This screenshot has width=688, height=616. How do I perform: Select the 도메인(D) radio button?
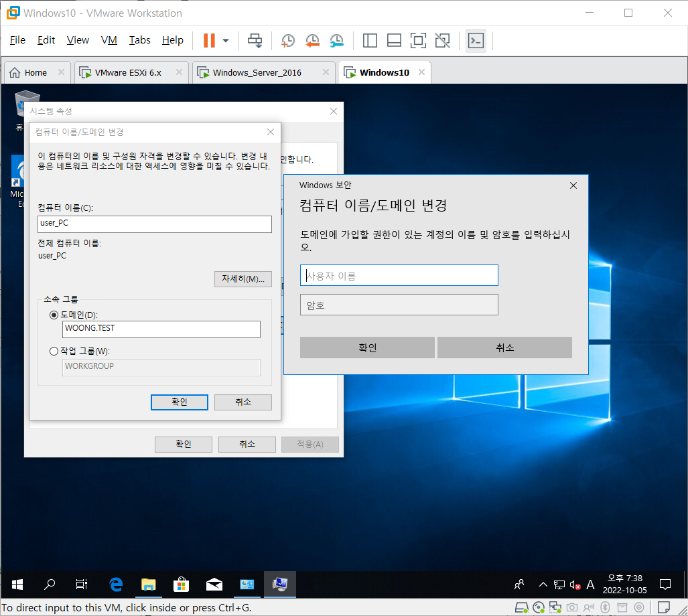(54, 315)
